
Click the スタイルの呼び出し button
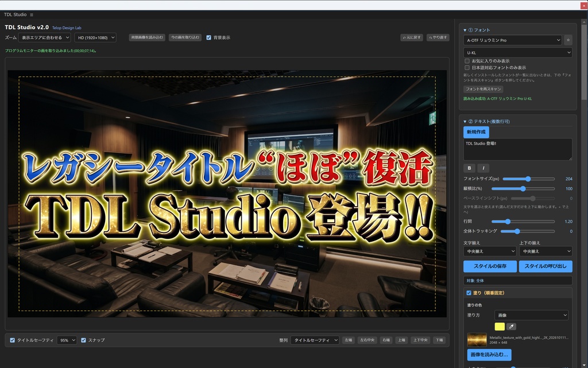tap(546, 266)
